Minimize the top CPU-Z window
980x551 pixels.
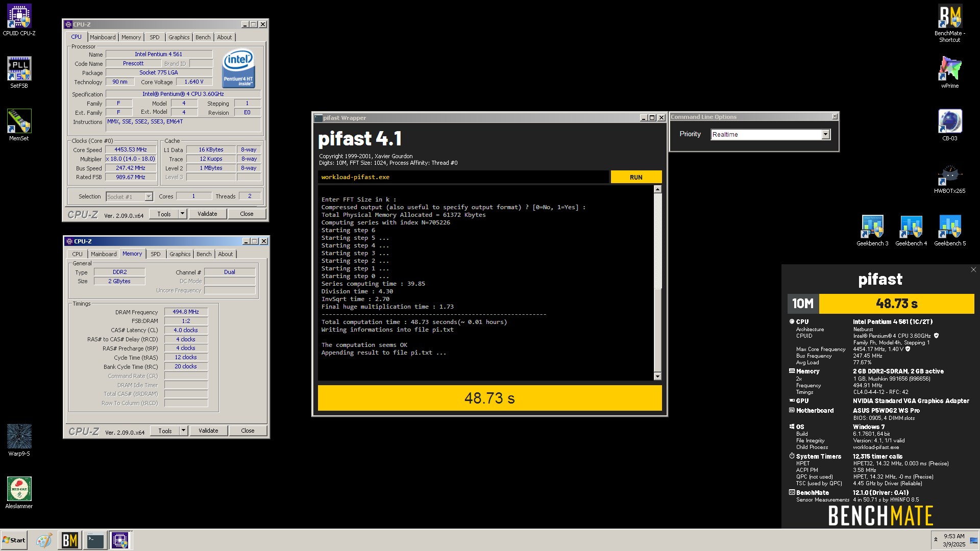click(244, 24)
